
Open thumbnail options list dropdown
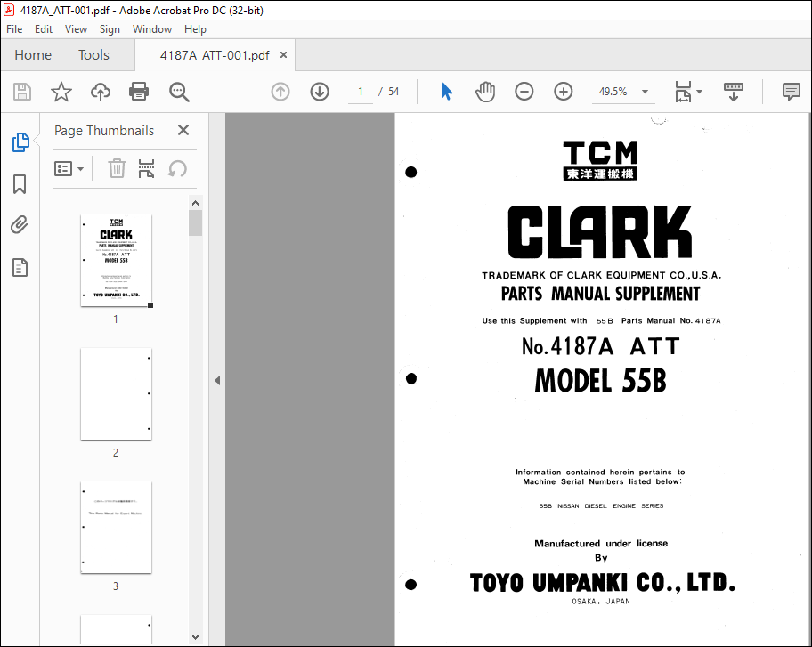click(69, 169)
